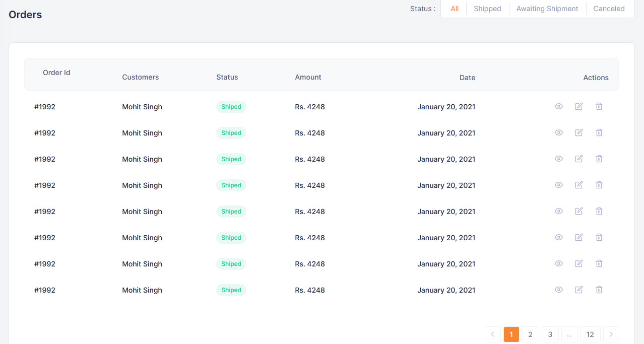
Task: View the last order using its eye icon
Action: point(558,290)
